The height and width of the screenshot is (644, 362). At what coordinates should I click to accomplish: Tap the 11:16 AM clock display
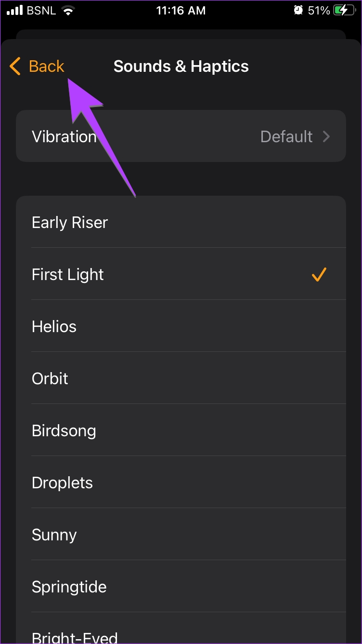coord(181,10)
